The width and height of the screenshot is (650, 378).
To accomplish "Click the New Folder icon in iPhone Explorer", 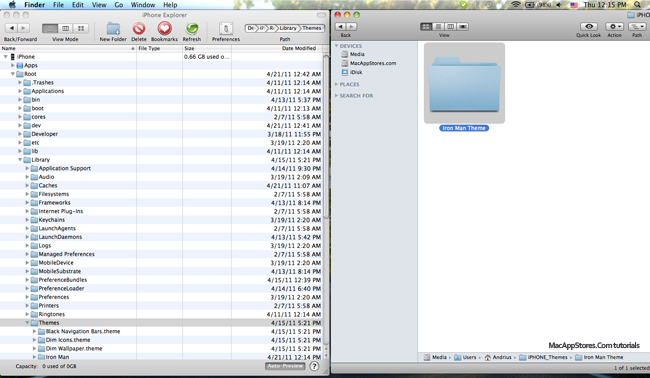I will click(x=113, y=29).
